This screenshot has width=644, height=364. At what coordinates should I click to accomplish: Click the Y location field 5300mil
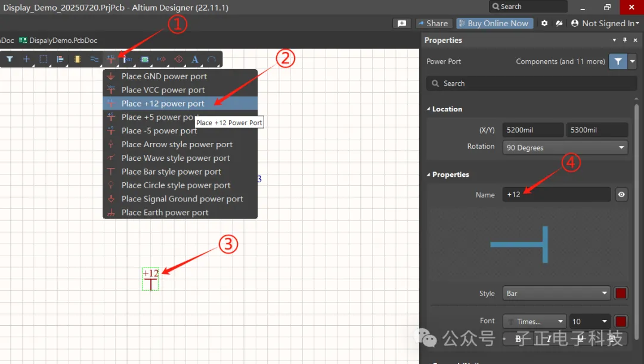click(x=597, y=130)
